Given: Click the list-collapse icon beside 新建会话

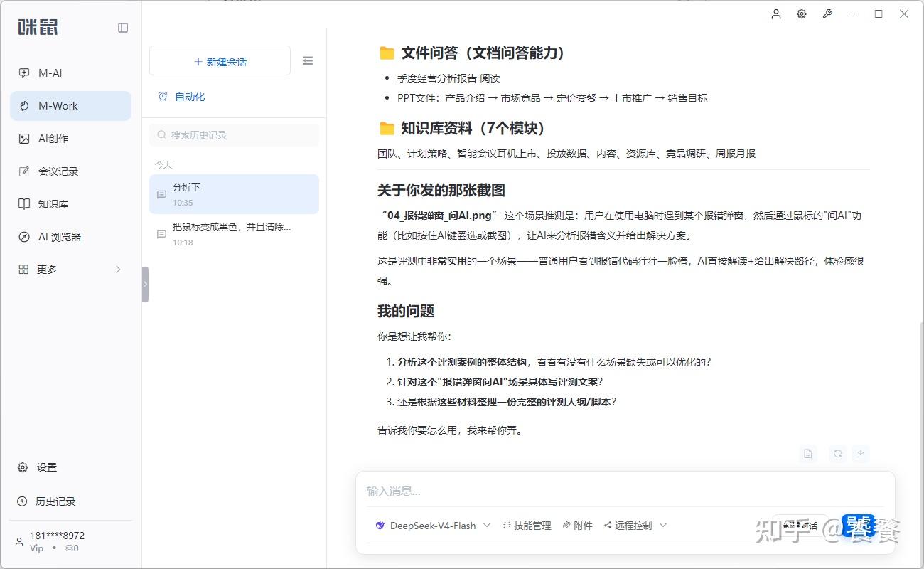Looking at the screenshot, I should click(308, 61).
